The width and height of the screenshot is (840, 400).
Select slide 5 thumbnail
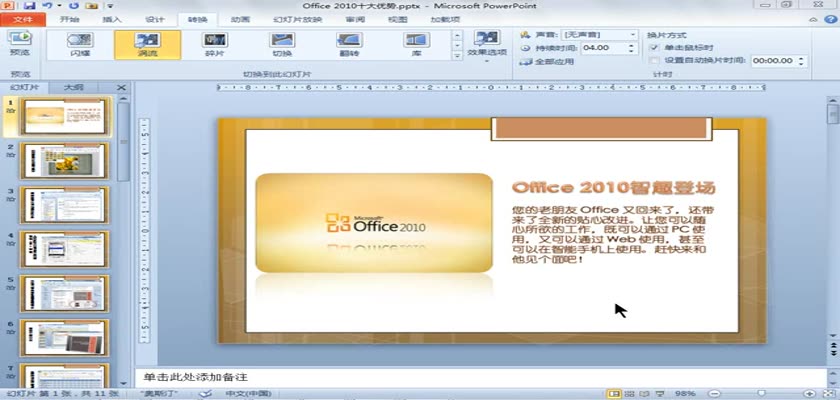click(64, 293)
